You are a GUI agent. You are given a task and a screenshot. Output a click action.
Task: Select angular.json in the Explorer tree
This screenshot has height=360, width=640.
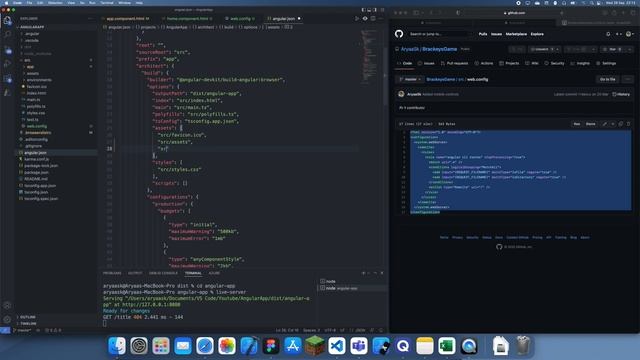tap(35, 153)
